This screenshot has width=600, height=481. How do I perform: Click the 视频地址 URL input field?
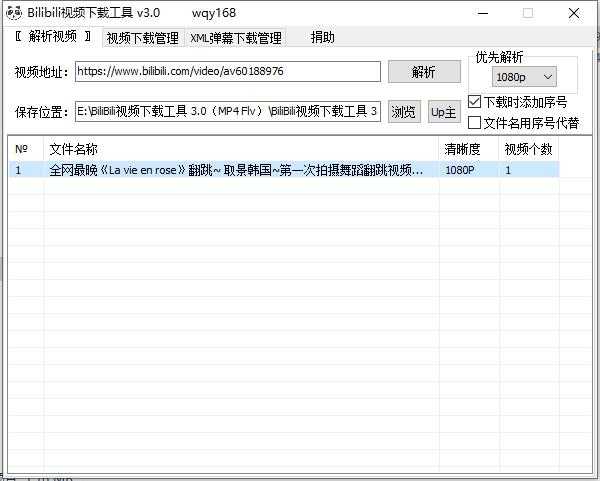tap(228, 71)
